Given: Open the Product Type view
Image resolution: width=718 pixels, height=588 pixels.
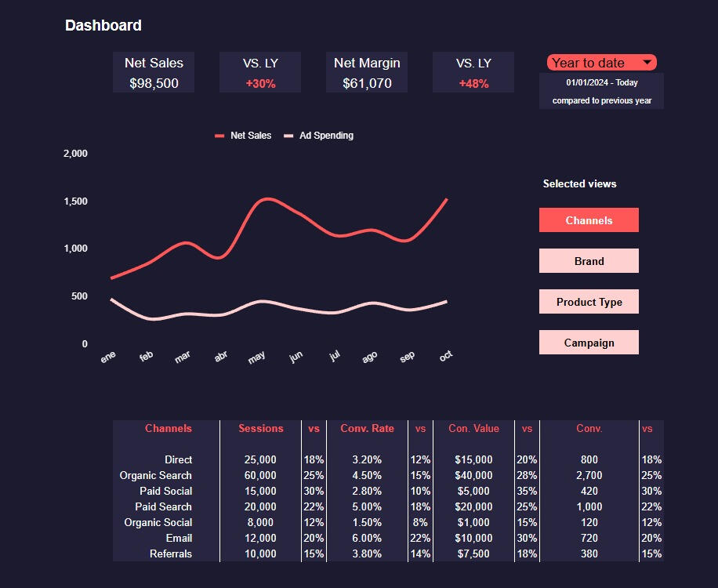Looking at the screenshot, I should [x=589, y=301].
